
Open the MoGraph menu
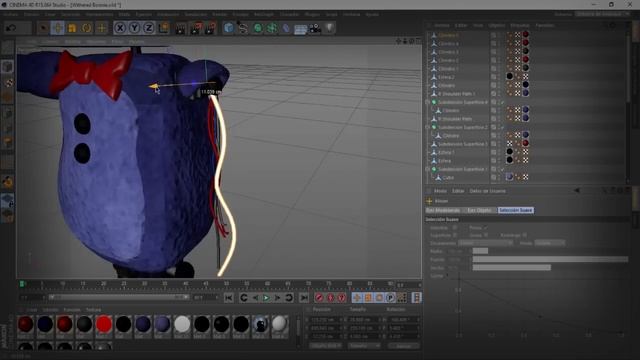point(264,14)
